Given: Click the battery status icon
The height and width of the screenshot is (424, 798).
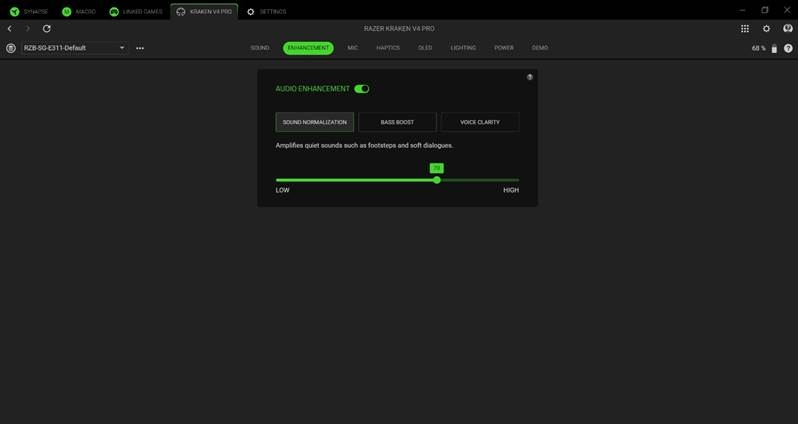Looking at the screenshot, I should (x=774, y=48).
